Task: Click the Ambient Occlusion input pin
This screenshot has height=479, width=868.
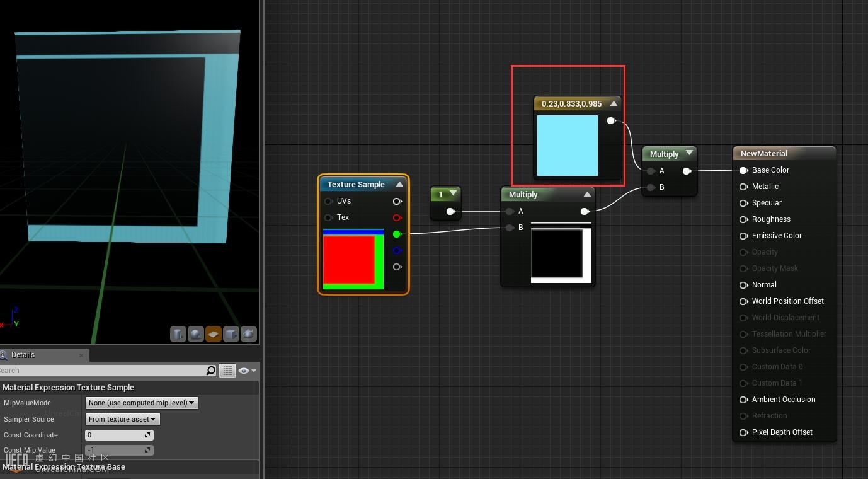Action: (744, 400)
